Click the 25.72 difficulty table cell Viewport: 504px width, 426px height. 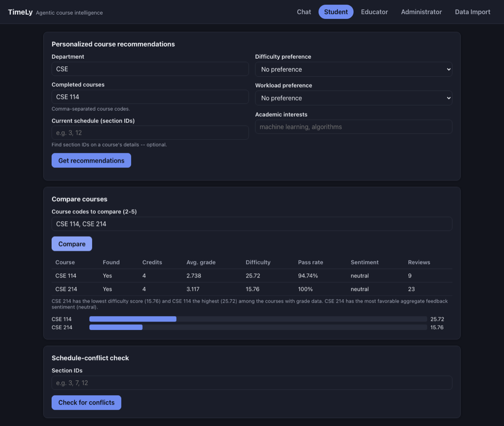(x=253, y=276)
